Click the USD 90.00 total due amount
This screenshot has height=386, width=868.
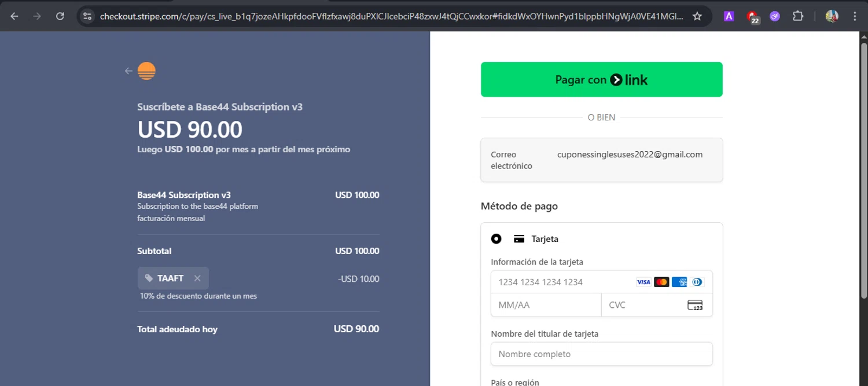coord(356,329)
